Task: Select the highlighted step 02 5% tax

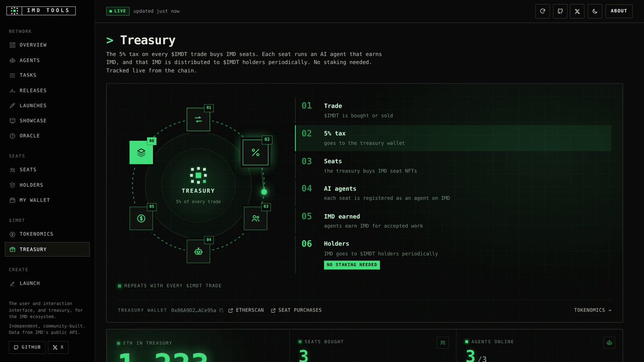Action: coord(453,138)
